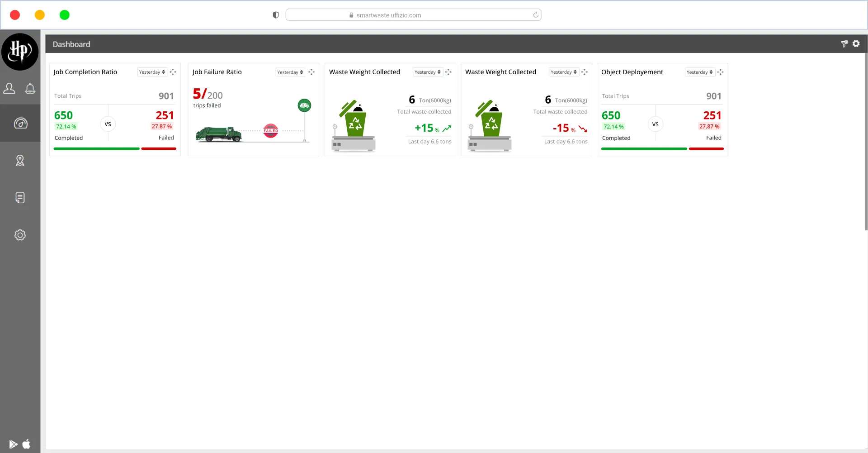This screenshot has height=453, width=868.
Task: Open the map location pin sidebar icon
Action: point(20,160)
